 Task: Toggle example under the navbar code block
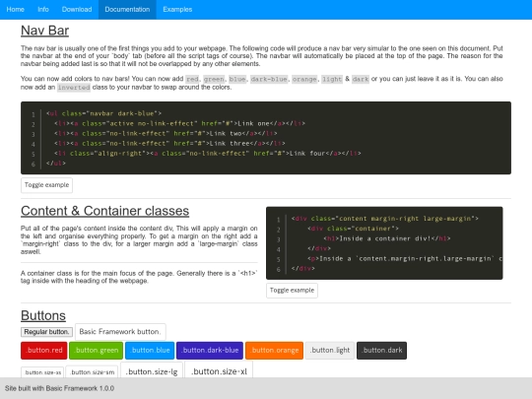[x=46, y=185]
